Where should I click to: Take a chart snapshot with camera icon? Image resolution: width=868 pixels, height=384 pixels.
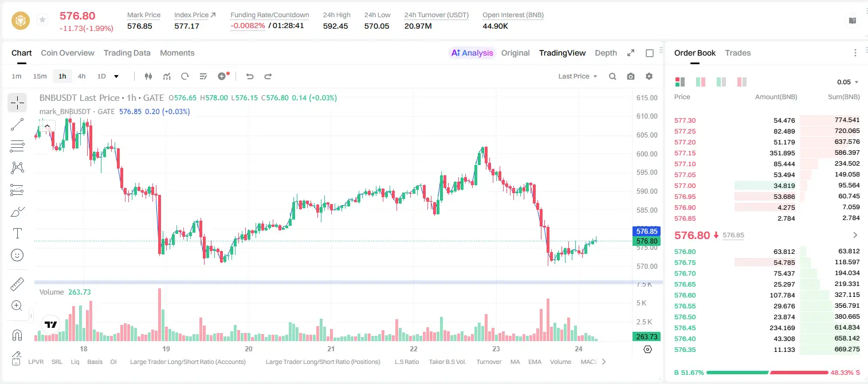coord(631,76)
